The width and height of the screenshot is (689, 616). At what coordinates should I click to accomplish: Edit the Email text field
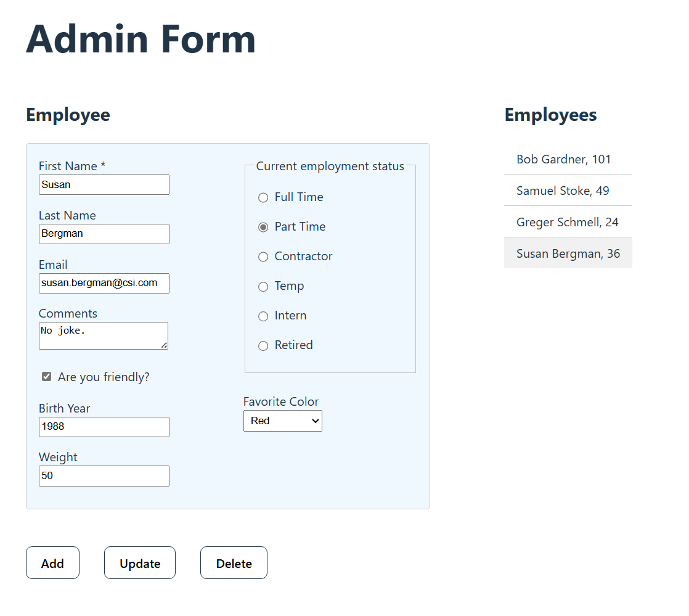pyautogui.click(x=104, y=284)
